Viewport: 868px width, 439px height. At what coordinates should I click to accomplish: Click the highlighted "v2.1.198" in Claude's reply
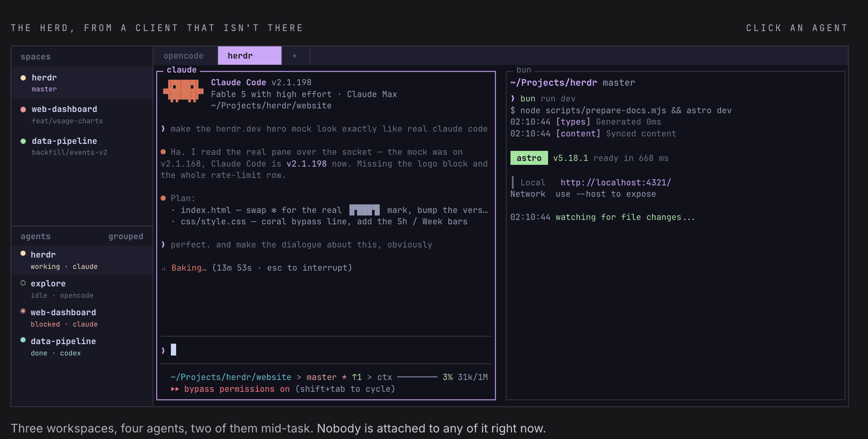point(307,164)
